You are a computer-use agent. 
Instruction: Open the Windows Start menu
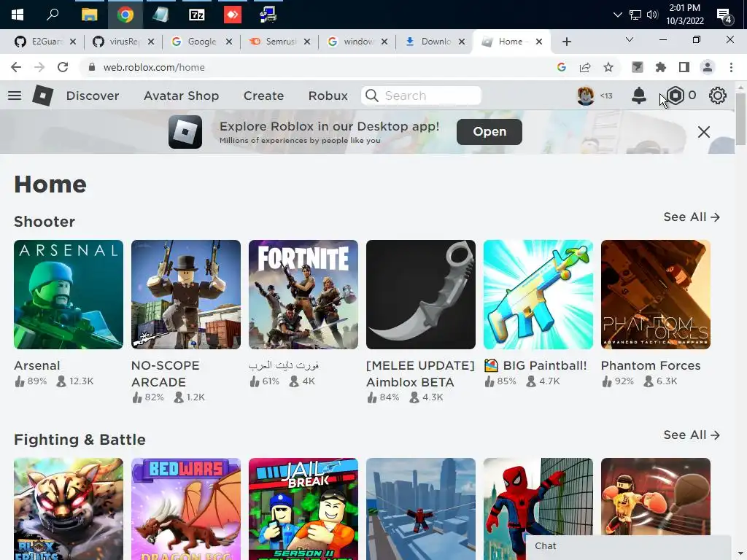pyautogui.click(x=18, y=15)
